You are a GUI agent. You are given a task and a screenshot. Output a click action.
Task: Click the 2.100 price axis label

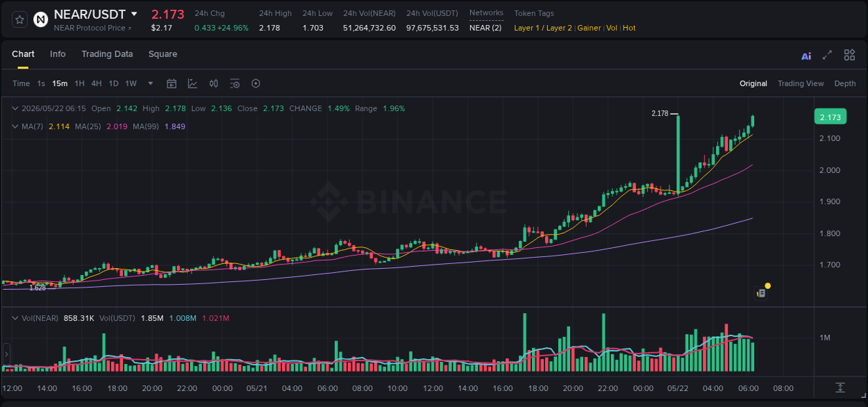click(x=830, y=138)
